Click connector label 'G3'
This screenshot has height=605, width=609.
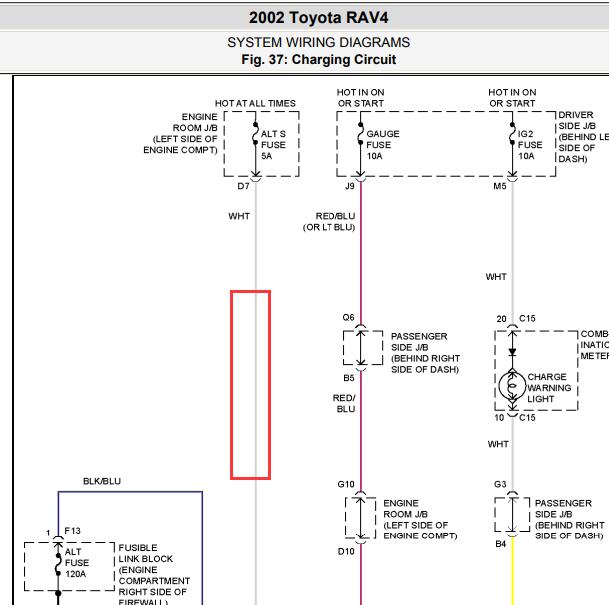click(x=500, y=485)
